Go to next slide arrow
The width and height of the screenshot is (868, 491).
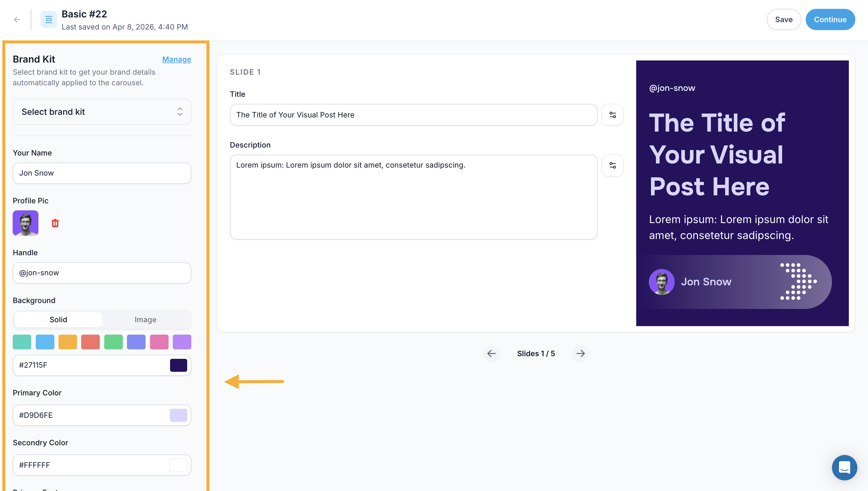click(580, 353)
